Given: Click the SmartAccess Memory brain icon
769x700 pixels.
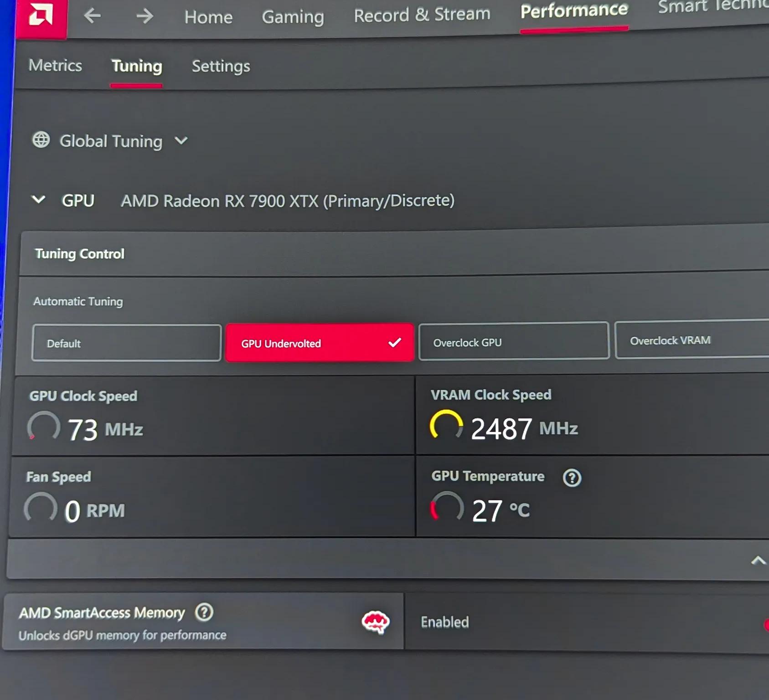Looking at the screenshot, I should click(x=375, y=622).
